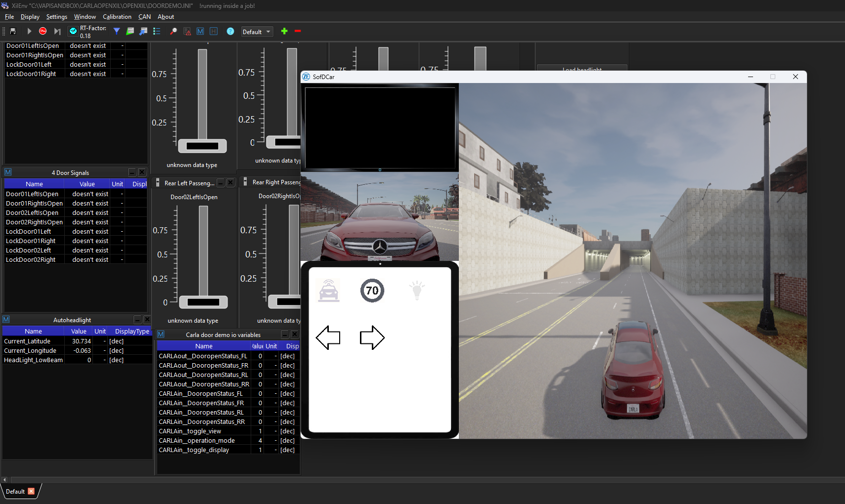Click the M icon on the 4 Door Signals panel

click(x=7, y=172)
